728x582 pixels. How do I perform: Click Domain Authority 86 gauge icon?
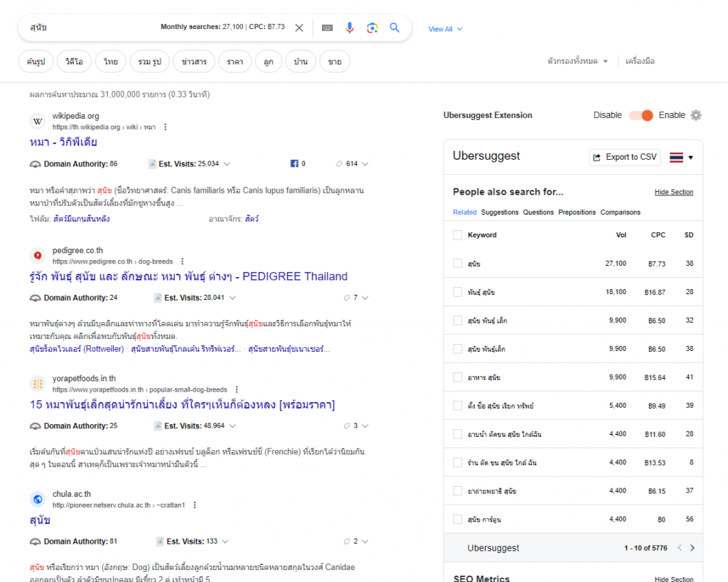point(36,164)
